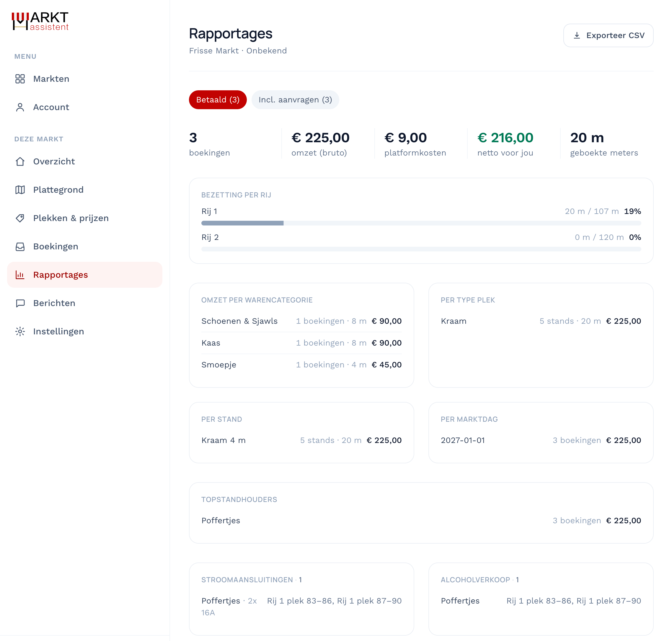The height and width of the screenshot is (641, 672).
Task: Click the Rij 1 occupancy bar
Action: click(421, 223)
